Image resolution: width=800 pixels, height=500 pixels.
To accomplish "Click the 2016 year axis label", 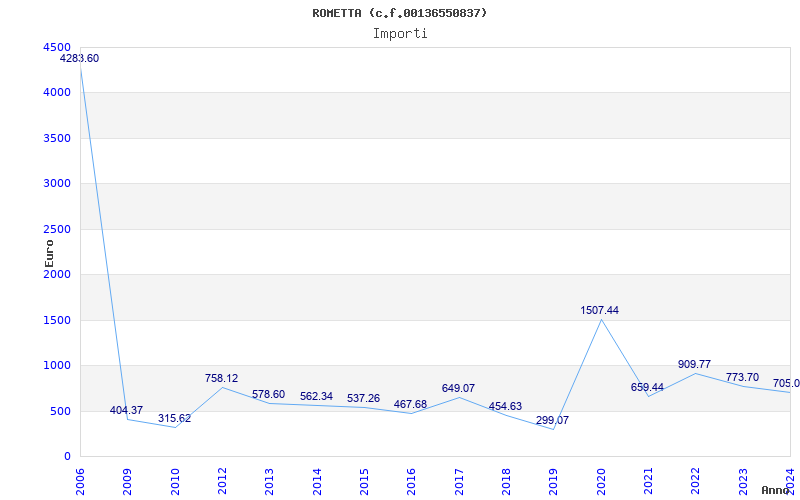I will [x=412, y=482].
